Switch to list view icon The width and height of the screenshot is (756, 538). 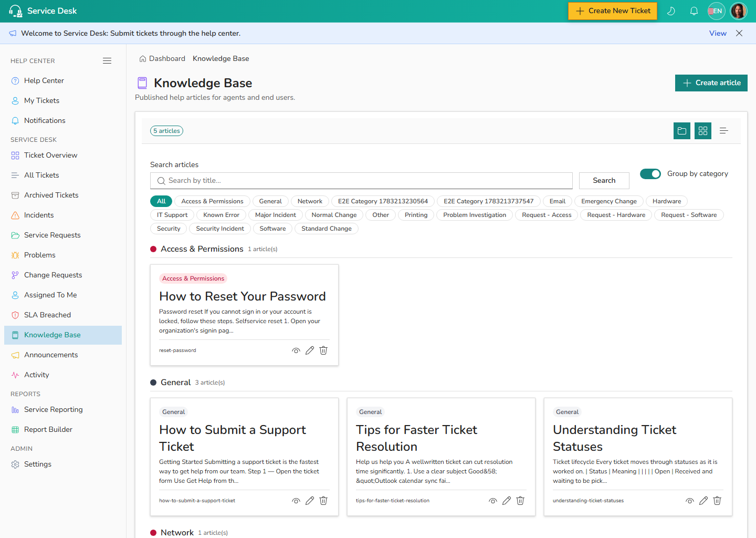coord(724,131)
